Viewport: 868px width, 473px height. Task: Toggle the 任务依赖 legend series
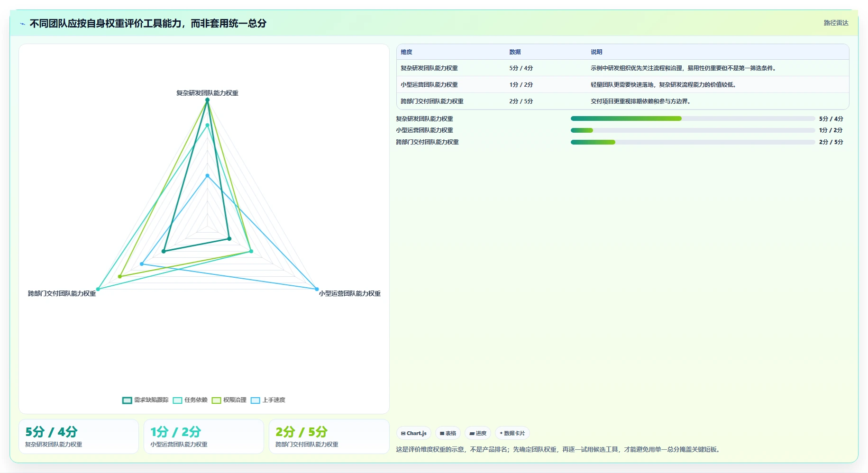[190, 400]
